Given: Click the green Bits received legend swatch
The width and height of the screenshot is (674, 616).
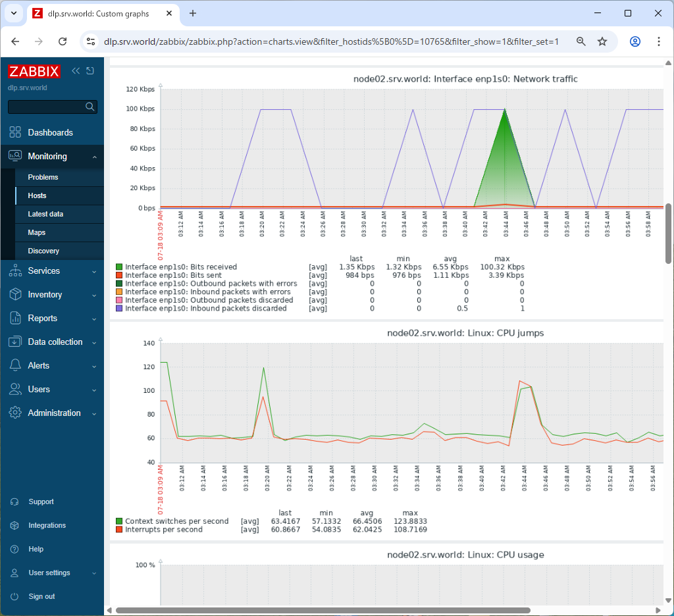Looking at the screenshot, I should 120,267.
